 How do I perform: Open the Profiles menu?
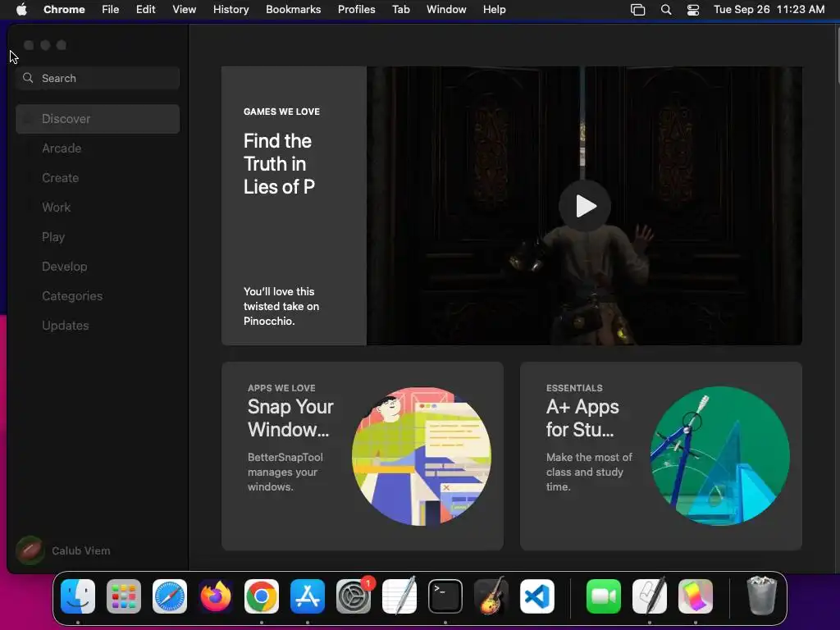356,9
